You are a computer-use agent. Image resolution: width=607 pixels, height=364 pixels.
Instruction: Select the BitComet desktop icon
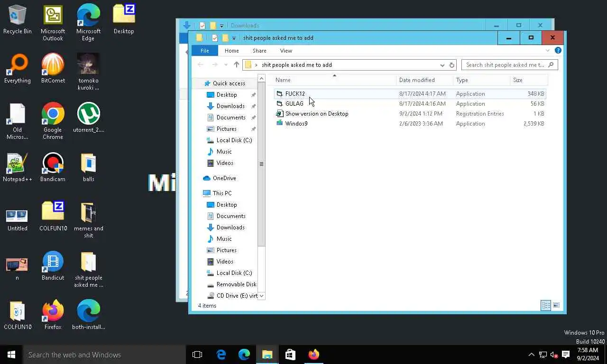coord(53,69)
